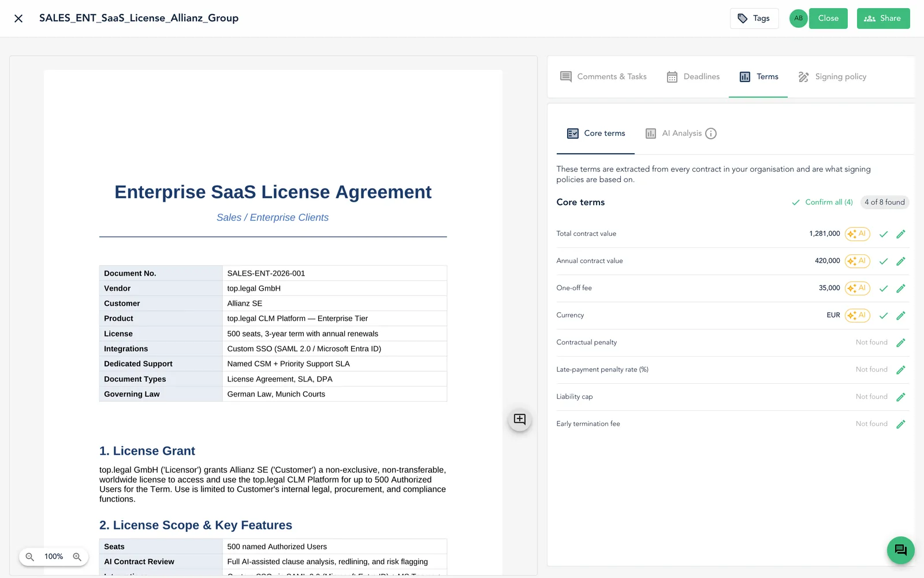924x578 pixels.
Task: Click document number SALES-ENT-2026-001
Action: tap(266, 273)
